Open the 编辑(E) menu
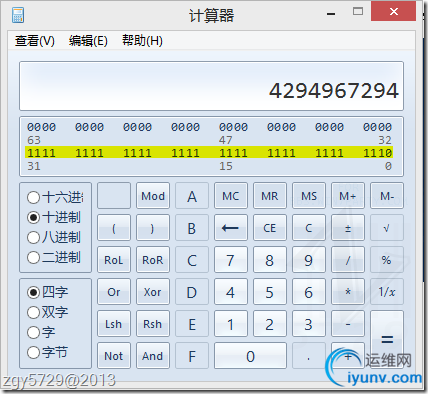The image size is (428, 394). (x=88, y=41)
